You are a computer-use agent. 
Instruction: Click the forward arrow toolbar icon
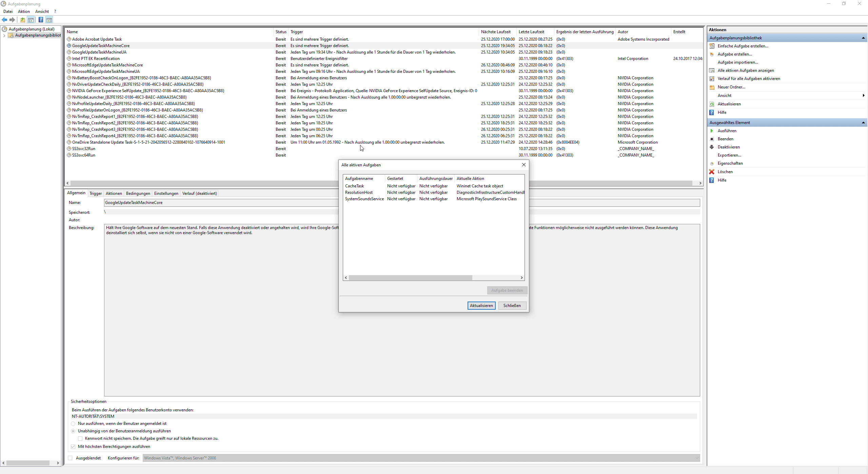pos(12,20)
